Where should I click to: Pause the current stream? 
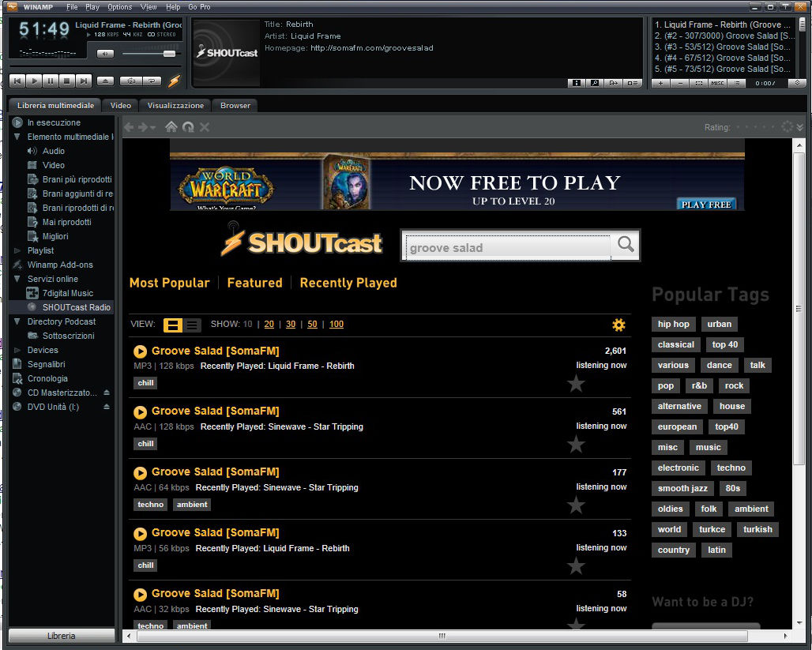click(x=51, y=81)
